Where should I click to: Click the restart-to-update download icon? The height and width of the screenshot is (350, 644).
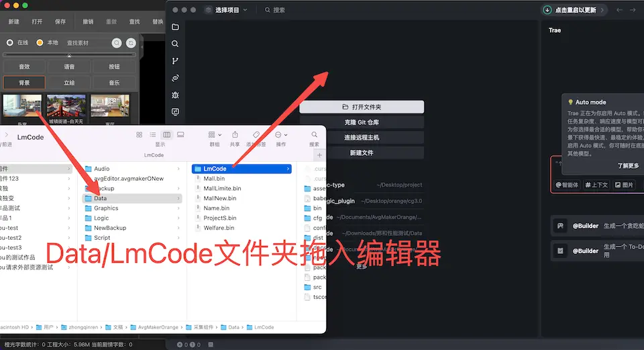pos(547,10)
